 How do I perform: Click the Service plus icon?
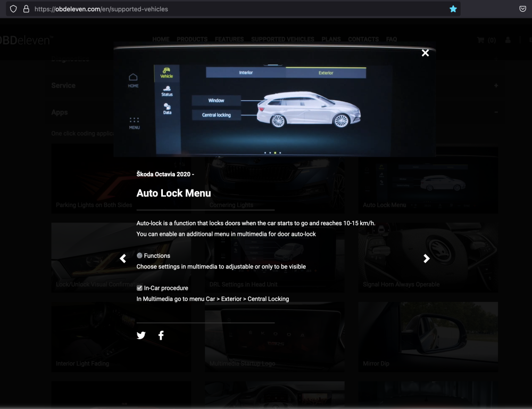tap(496, 86)
